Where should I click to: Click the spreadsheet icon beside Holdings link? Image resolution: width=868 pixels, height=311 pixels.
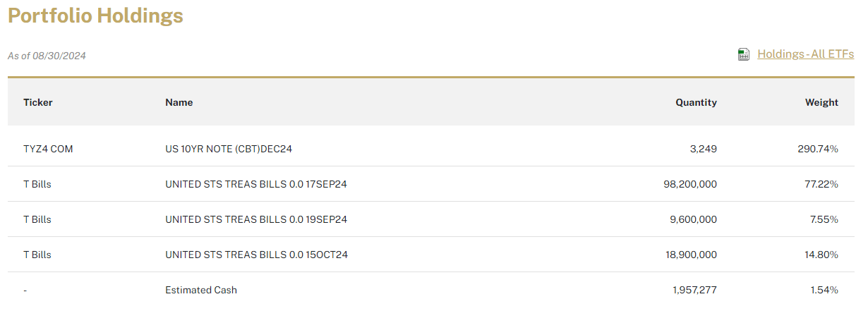[743, 54]
